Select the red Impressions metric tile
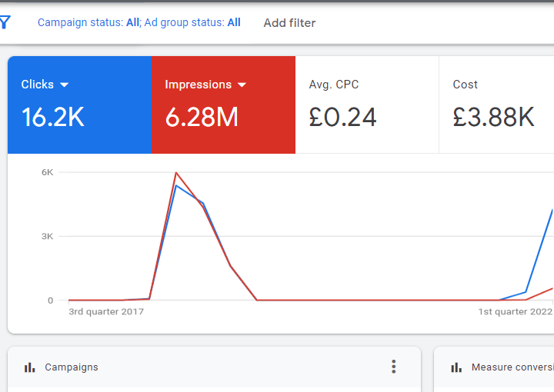The width and height of the screenshot is (554, 392). [223, 105]
